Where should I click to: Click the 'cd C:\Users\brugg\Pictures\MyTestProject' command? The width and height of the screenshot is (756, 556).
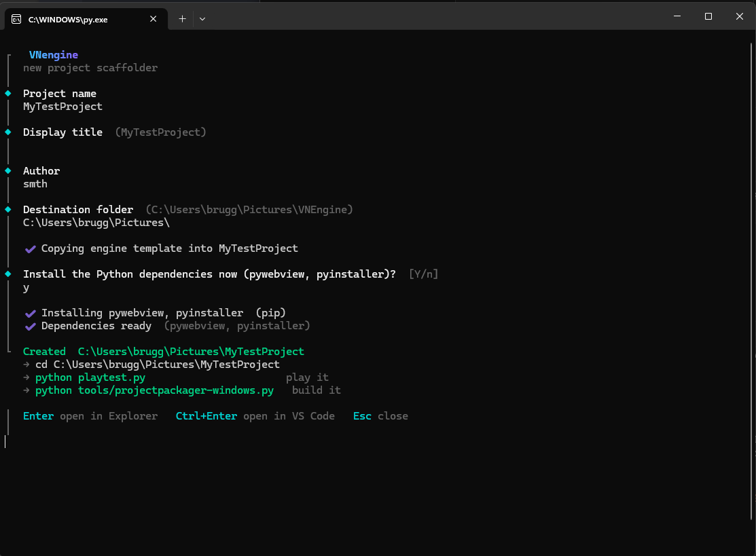click(x=157, y=365)
